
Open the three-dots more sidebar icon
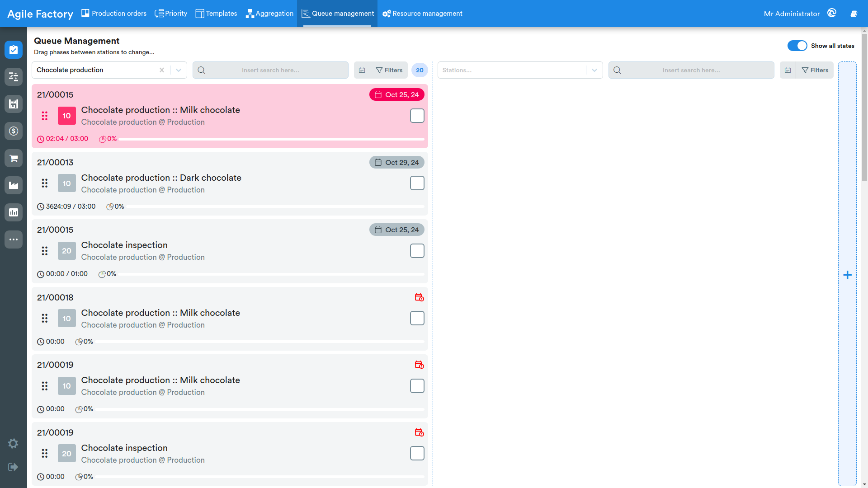(14, 239)
